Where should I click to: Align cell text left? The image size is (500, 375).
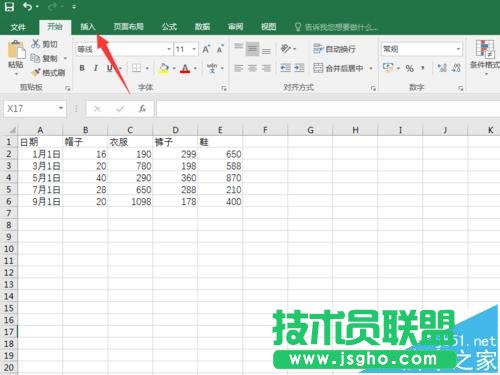pyautogui.click(x=238, y=68)
